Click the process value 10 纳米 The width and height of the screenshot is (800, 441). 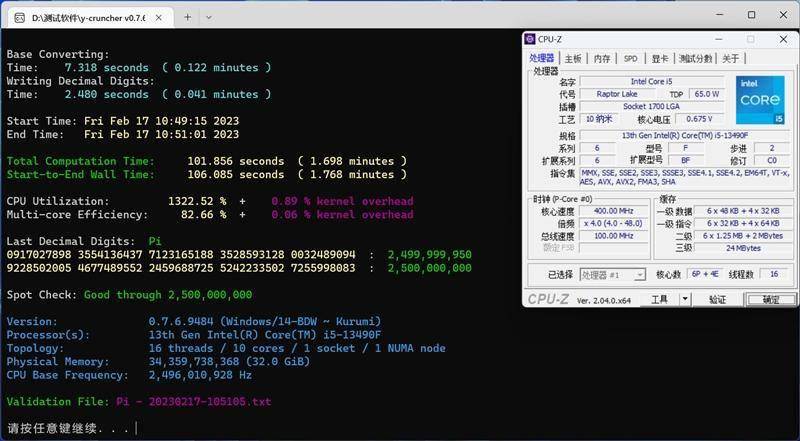(x=598, y=119)
